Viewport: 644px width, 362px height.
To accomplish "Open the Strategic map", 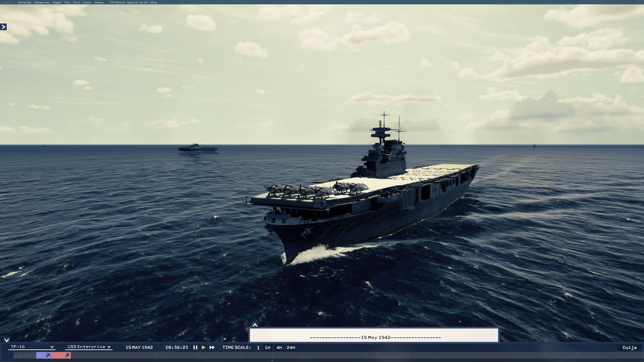I will [x=42, y=2].
